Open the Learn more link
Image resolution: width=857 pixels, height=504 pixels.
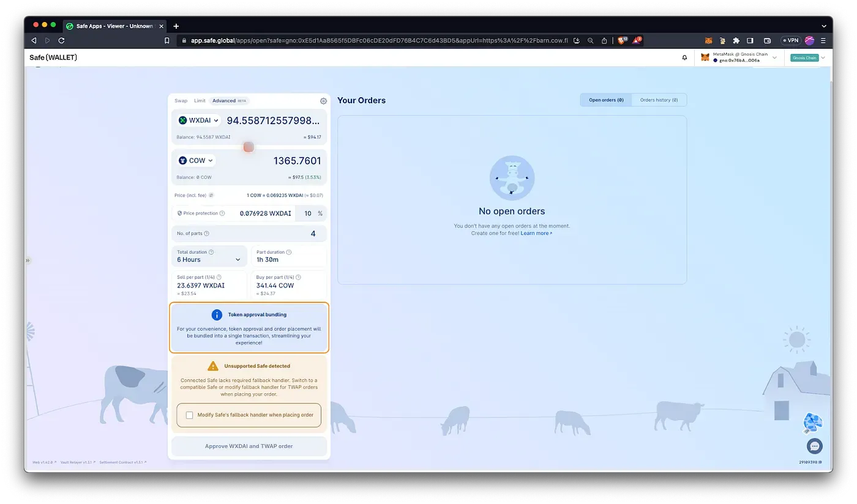point(536,233)
